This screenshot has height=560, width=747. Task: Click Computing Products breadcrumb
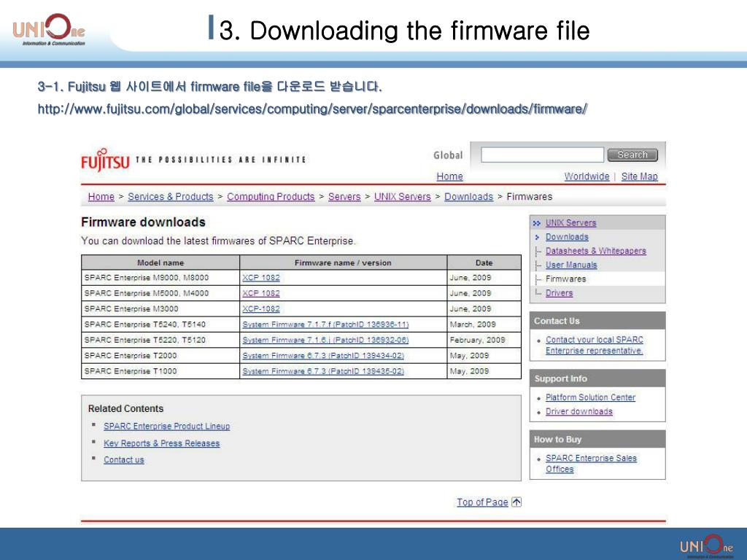click(271, 197)
